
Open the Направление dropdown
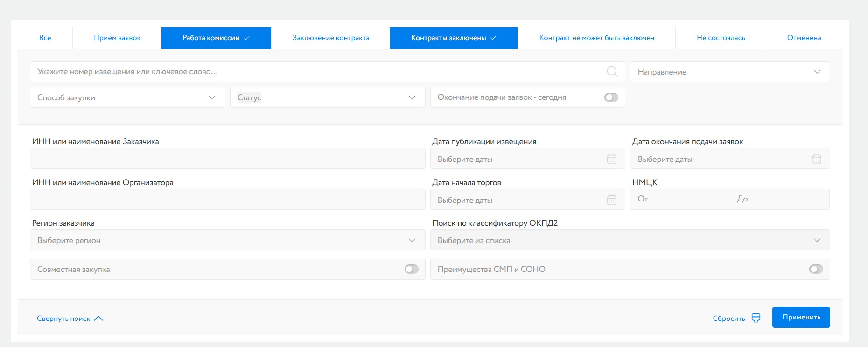click(729, 72)
